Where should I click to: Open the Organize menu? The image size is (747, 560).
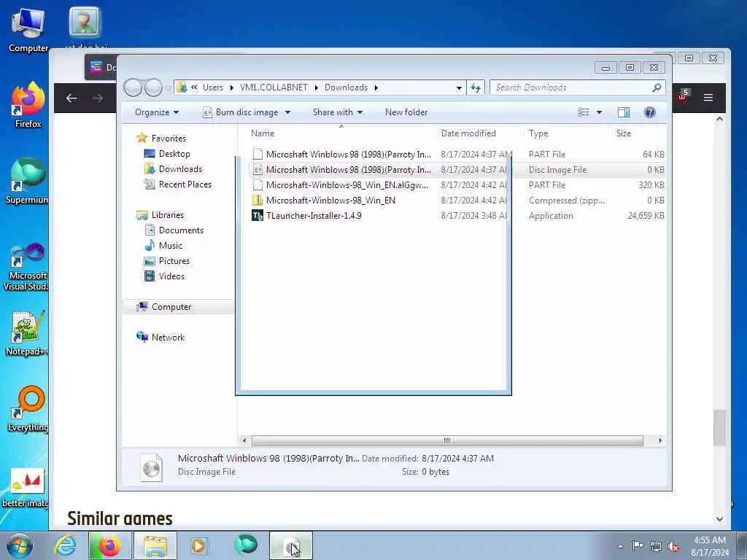point(157,112)
